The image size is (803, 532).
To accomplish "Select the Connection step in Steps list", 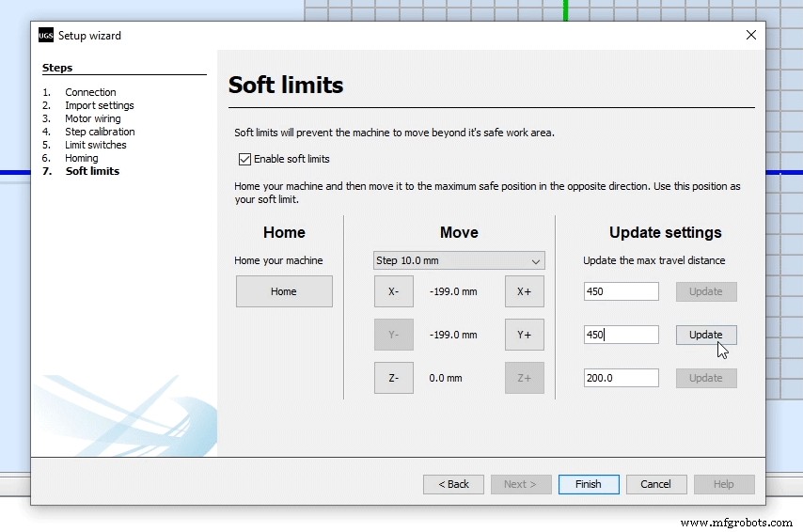I will coord(90,92).
